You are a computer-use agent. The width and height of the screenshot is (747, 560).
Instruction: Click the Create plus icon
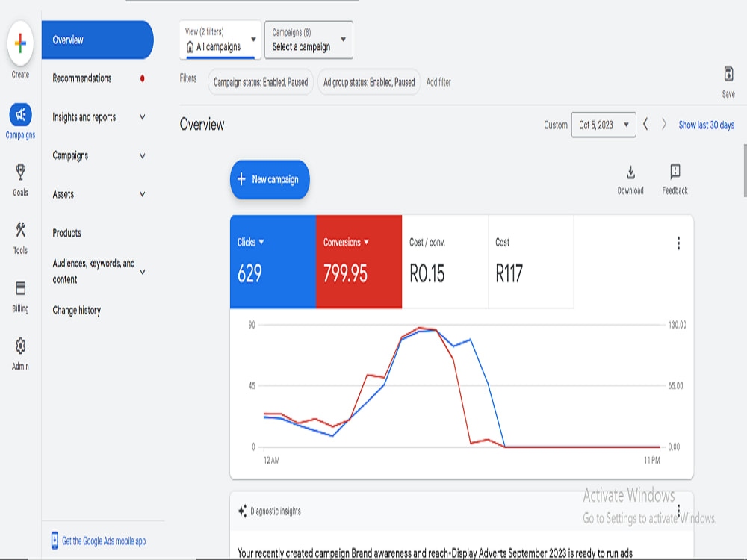20,43
